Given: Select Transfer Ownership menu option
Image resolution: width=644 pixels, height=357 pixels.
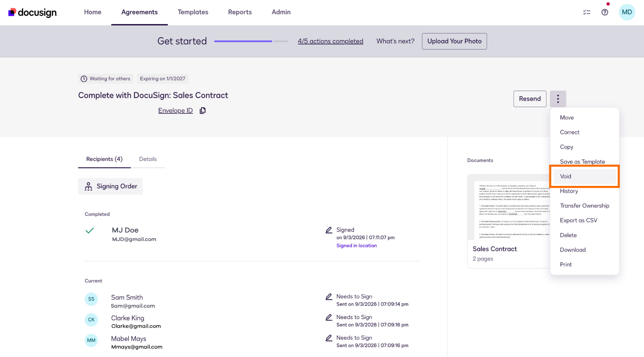Looking at the screenshot, I should tap(585, 206).
